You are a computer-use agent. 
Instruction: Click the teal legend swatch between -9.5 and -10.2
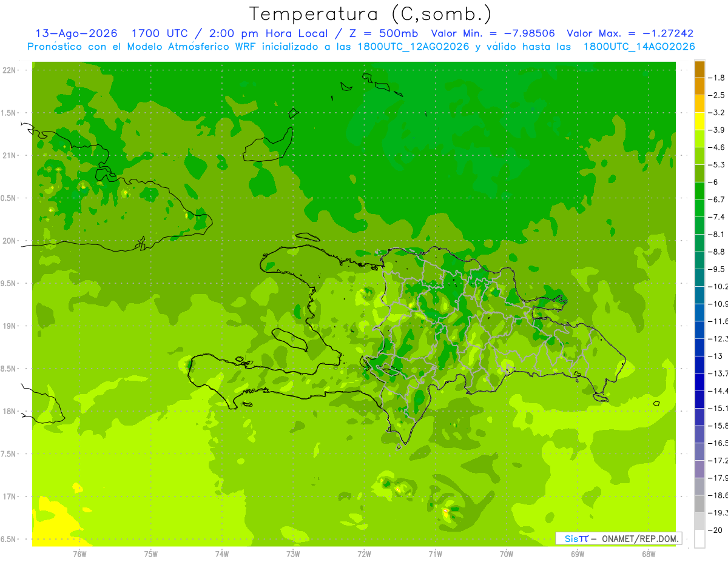pos(699,278)
